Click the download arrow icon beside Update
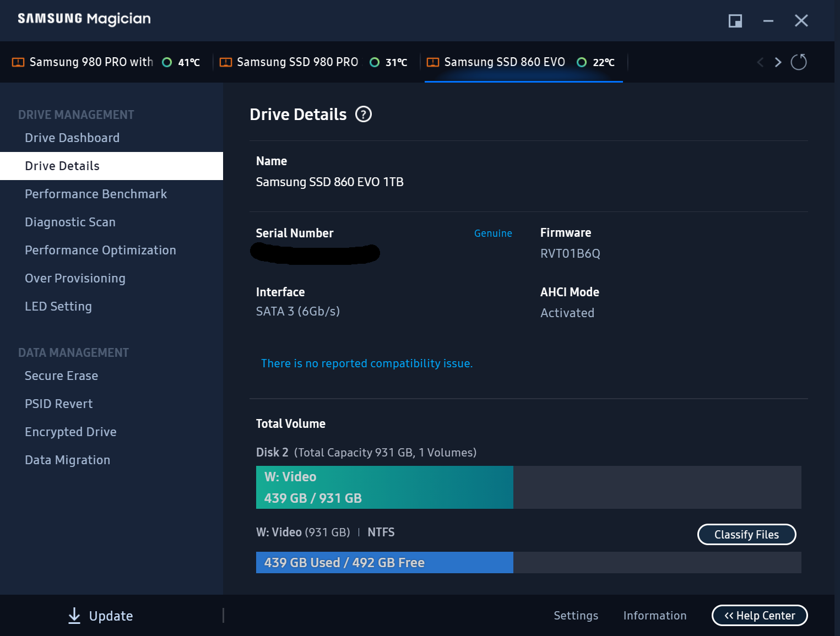 click(74, 616)
